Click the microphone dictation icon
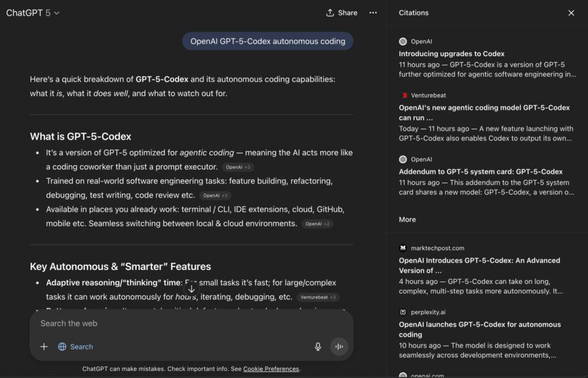 [x=318, y=346]
